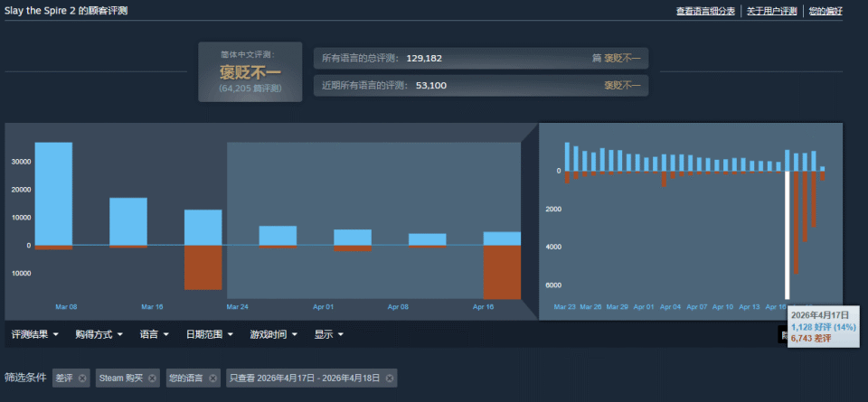
Task: Clear the 您的语言 filter chip
Action: click(212, 378)
